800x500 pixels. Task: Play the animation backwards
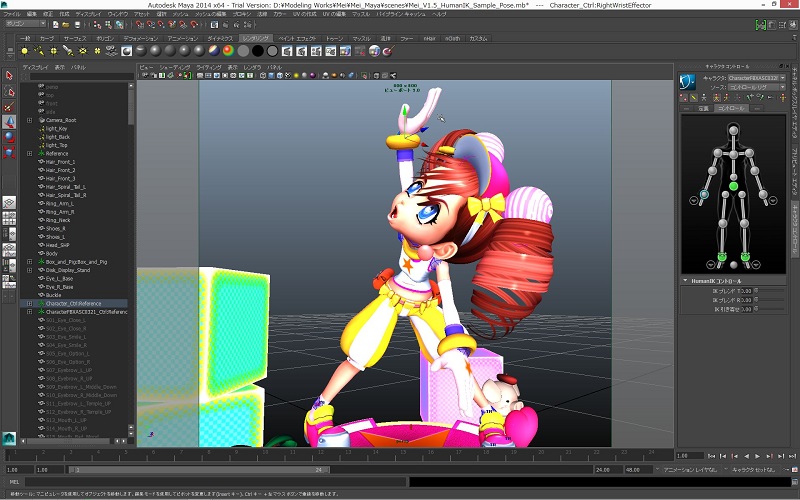746,456
